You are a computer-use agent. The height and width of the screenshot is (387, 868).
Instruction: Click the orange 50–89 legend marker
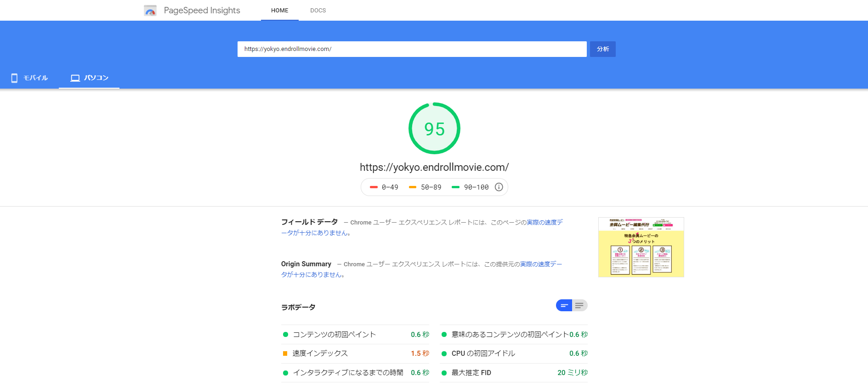coord(413,187)
